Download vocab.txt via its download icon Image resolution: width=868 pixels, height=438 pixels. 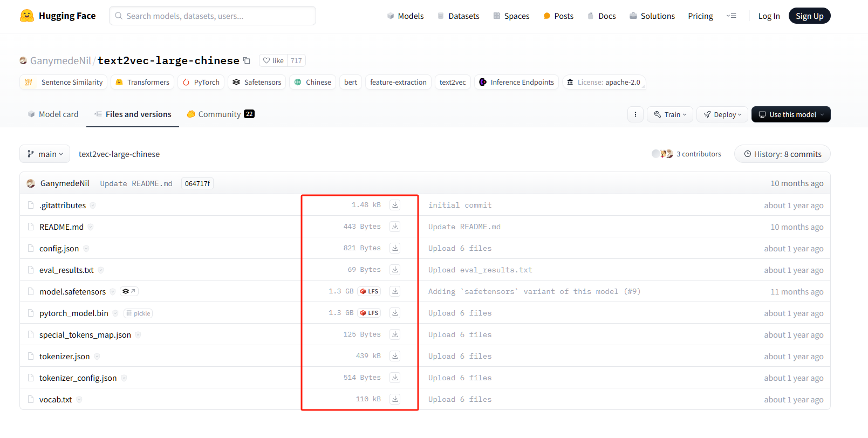(395, 399)
